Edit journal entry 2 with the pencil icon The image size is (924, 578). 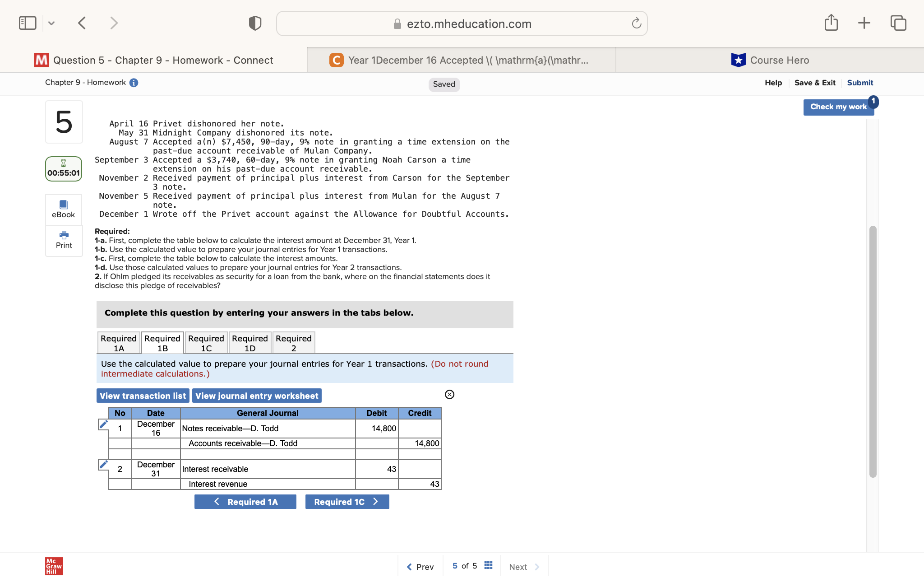click(x=103, y=465)
